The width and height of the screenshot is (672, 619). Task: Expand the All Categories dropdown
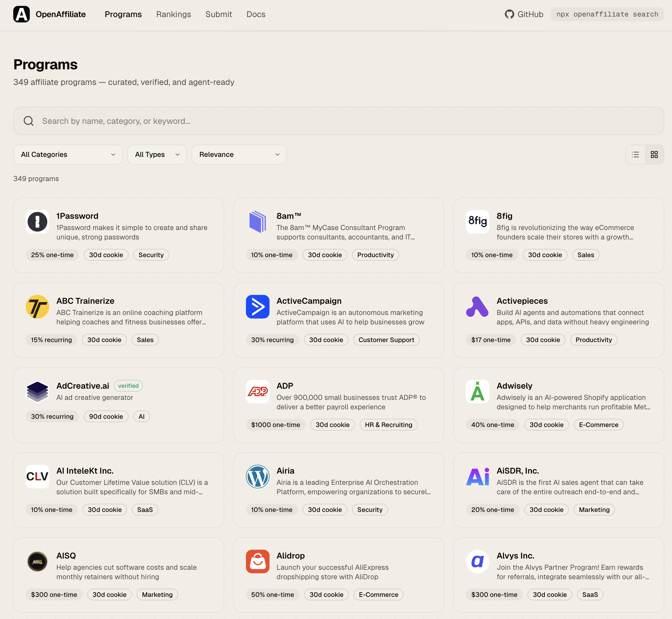coord(68,155)
